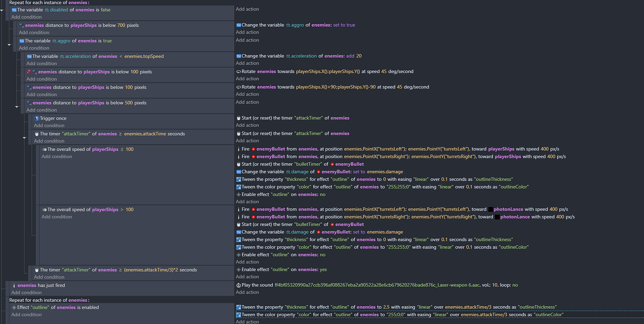This screenshot has height=324, width=644.
Task: Click tween icon in 'thickness to 2.5' action
Action: (238, 307)
